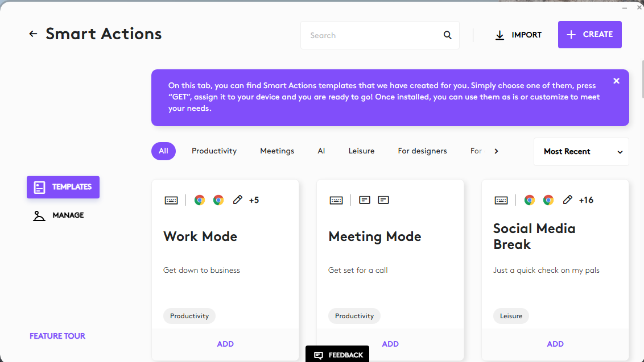644x362 pixels.
Task: Click the keyboard icon on Work Mode card
Action: [x=171, y=200]
